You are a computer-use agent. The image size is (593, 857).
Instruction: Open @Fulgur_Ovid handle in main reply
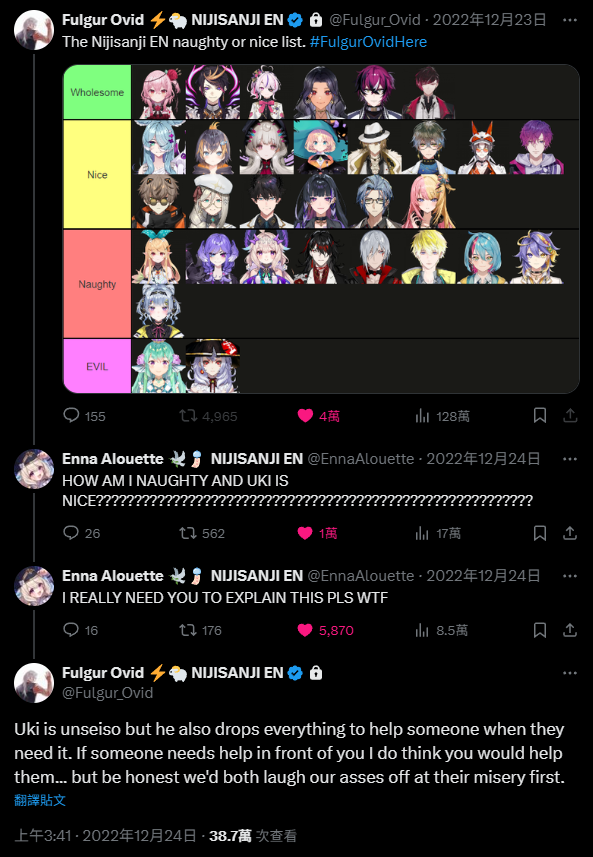[107, 693]
